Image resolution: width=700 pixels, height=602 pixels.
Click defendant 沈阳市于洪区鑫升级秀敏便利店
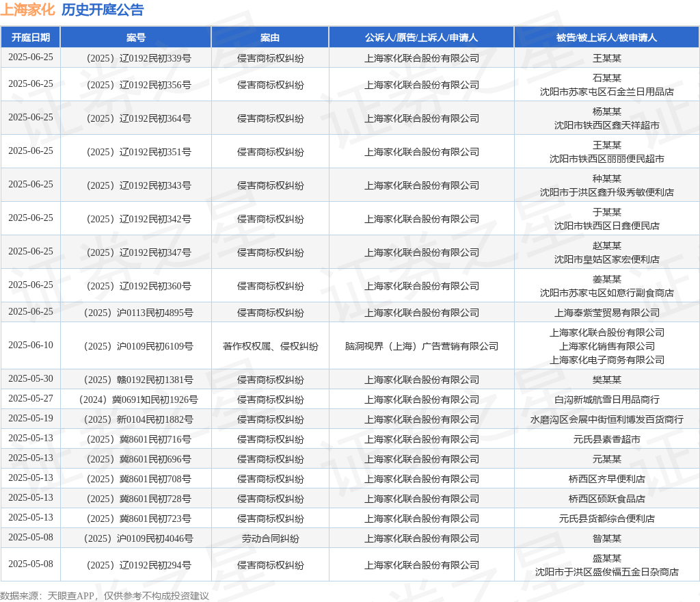[x=607, y=192]
